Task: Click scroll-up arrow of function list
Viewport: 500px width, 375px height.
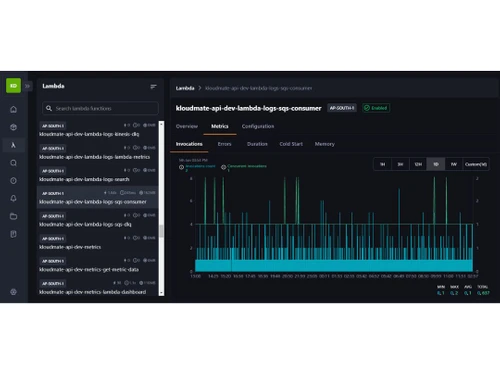Action: coord(161,124)
